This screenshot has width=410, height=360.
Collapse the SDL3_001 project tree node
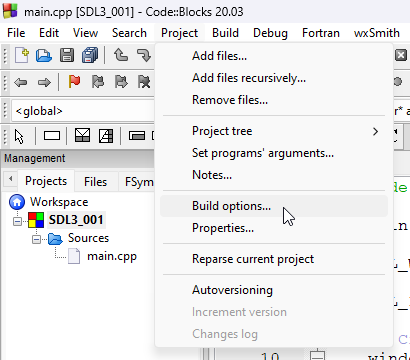(17, 221)
